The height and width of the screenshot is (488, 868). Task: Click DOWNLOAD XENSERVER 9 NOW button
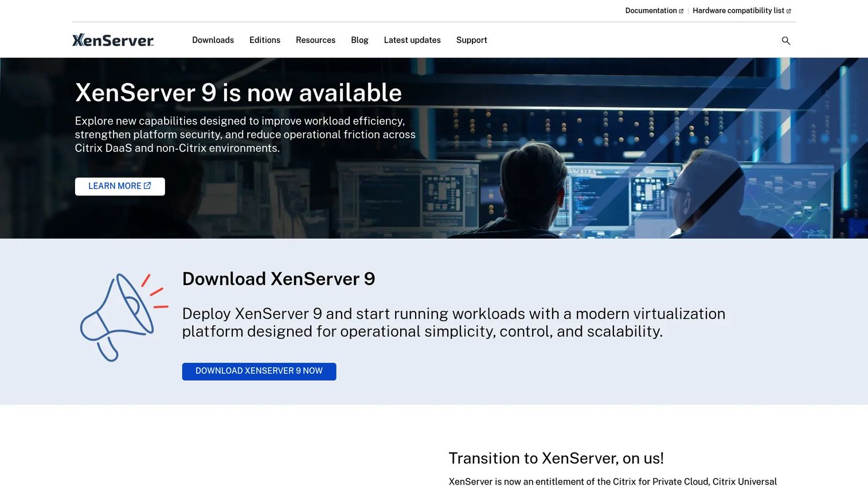(259, 371)
